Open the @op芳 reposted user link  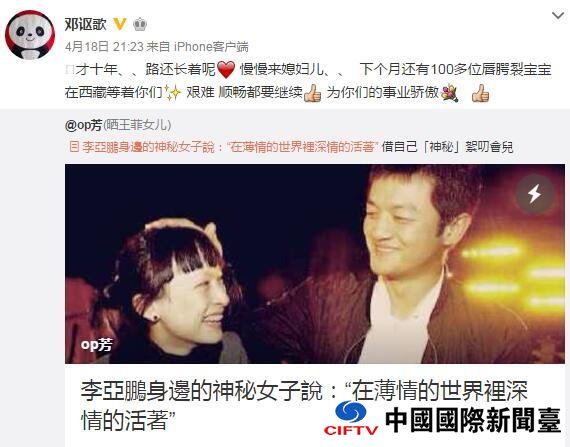(84, 125)
